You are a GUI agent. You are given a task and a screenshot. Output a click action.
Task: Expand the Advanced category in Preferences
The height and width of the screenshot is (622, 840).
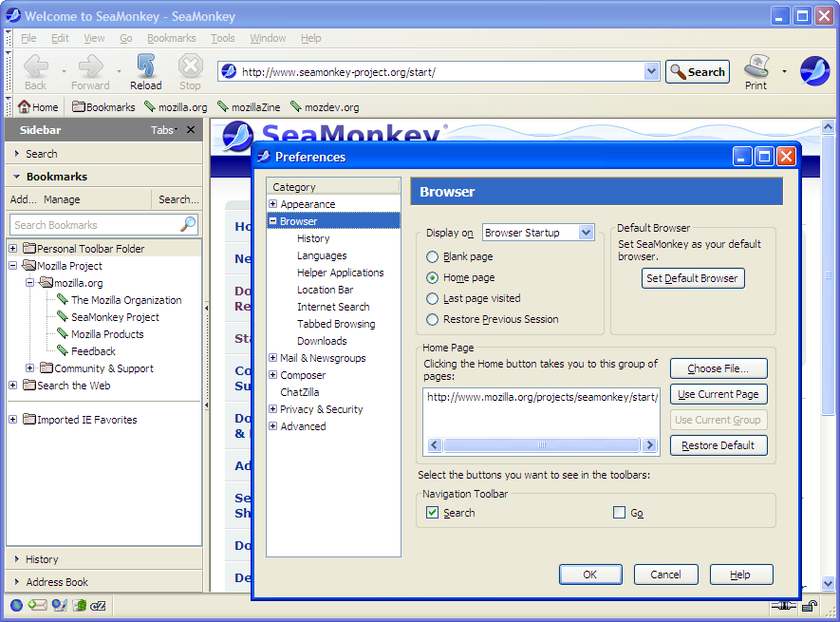272,425
